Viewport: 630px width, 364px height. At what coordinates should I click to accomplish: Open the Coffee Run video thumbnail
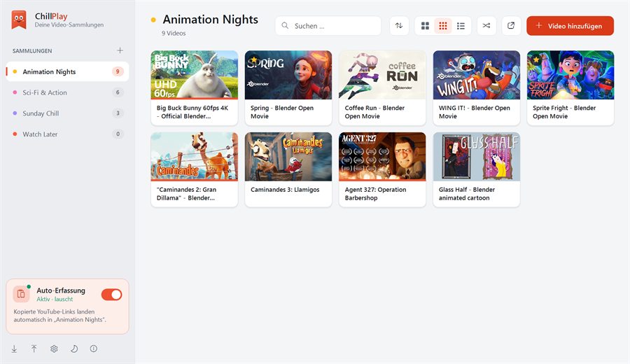tap(382, 75)
